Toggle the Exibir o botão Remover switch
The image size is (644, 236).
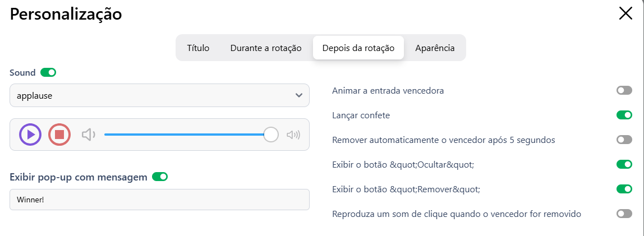[624, 189]
